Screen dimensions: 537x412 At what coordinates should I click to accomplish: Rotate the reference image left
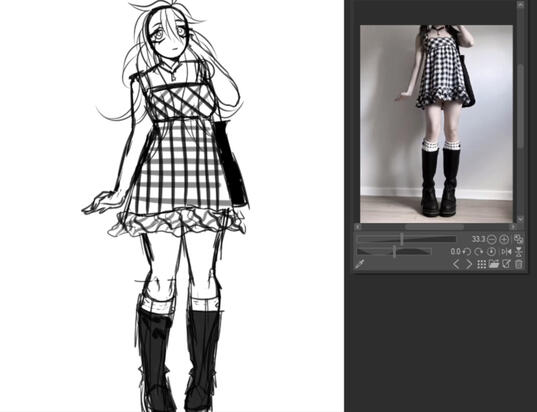[466, 252]
